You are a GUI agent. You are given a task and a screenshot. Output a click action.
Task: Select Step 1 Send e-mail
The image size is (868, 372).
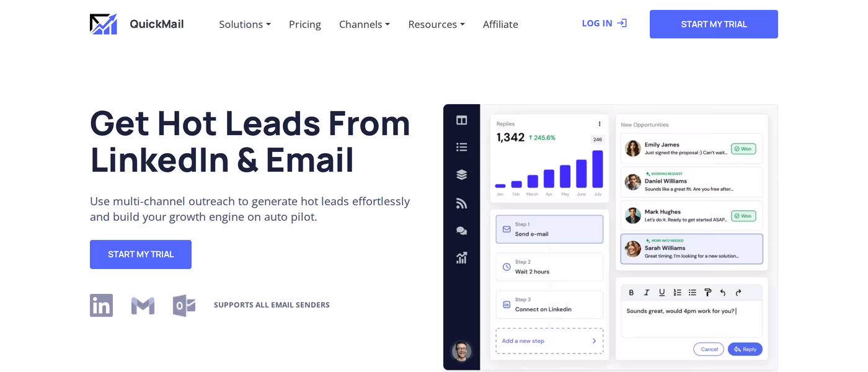549,229
